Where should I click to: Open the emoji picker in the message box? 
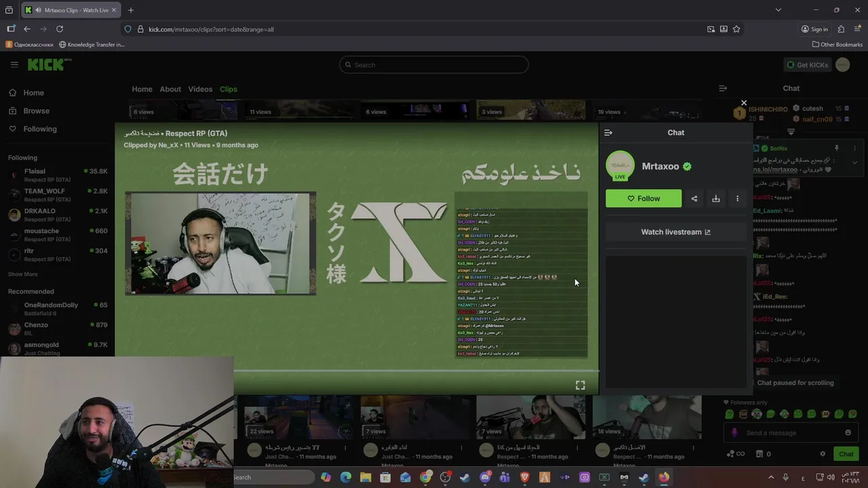click(848, 432)
